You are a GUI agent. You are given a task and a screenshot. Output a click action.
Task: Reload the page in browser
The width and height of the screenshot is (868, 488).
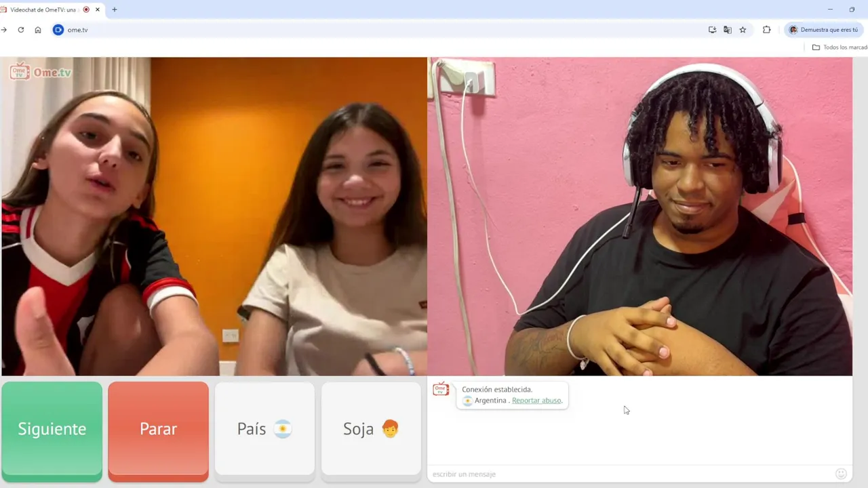coord(21,30)
